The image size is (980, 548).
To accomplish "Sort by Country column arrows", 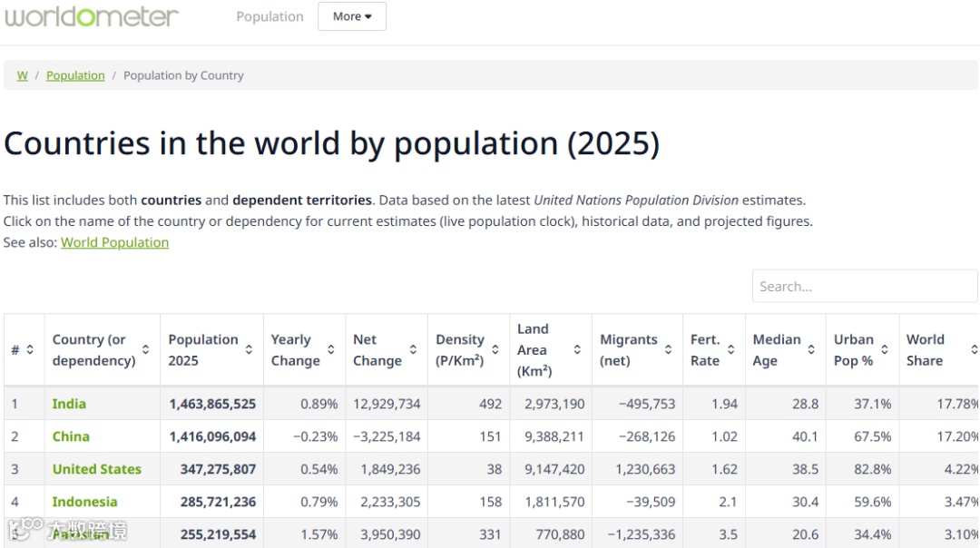I will click(x=145, y=350).
